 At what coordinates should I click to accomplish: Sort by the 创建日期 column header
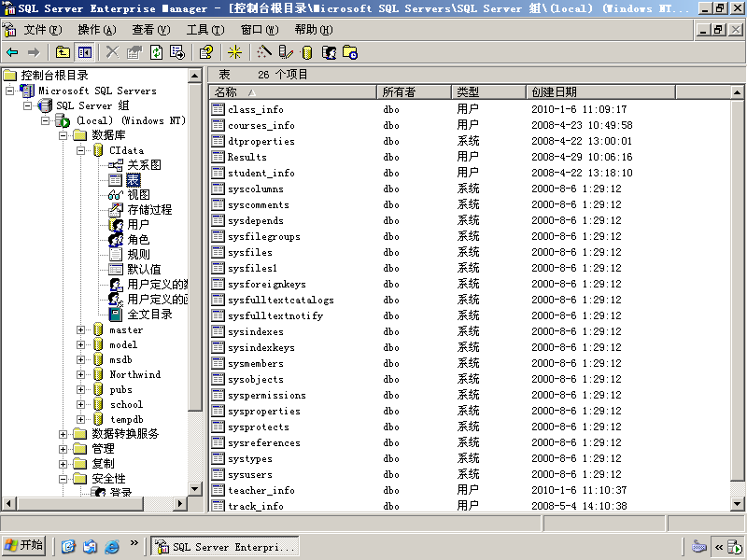point(600,91)
